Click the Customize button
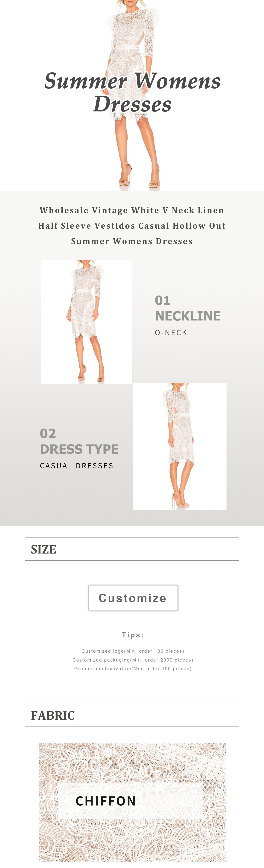Screen dimensions: 264x868 tap(133, 598)
